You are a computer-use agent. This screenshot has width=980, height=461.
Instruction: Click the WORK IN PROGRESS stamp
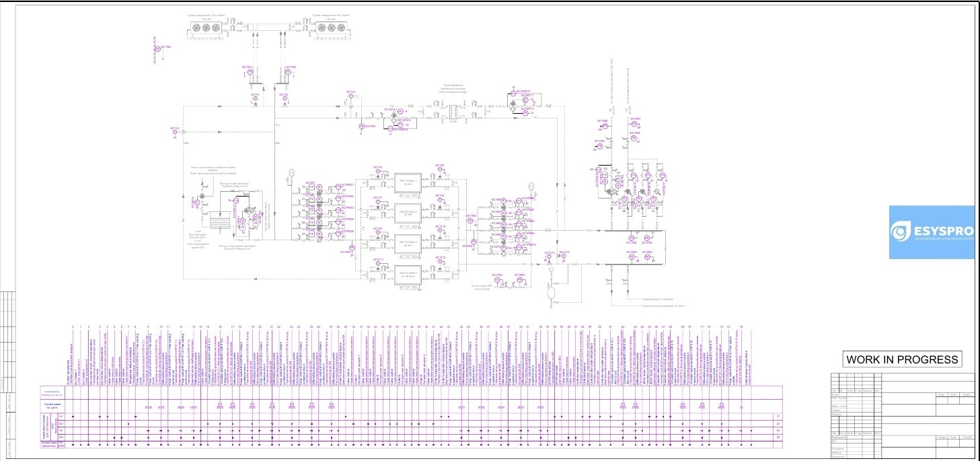pyautogui.click(x=902, y=359)
